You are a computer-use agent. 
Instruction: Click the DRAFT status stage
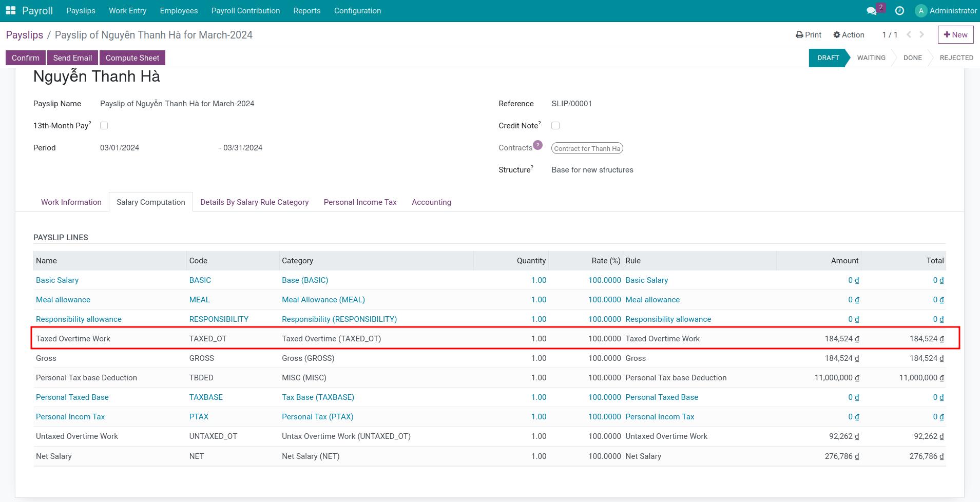pyautogui.click(x=828, y=58)
